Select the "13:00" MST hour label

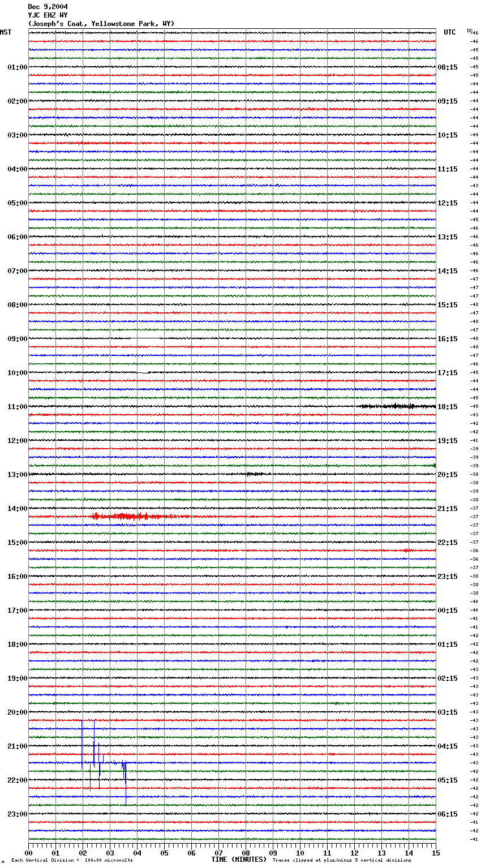[x=18, y=475]
